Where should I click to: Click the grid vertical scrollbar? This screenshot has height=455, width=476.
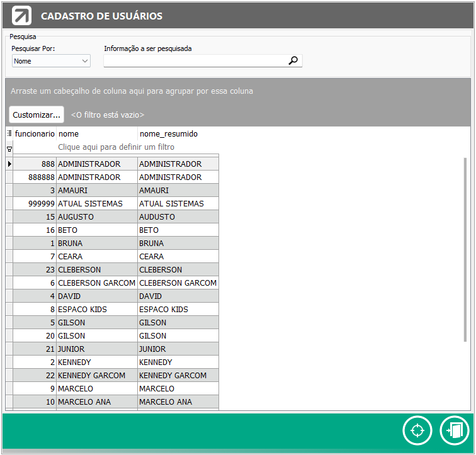(x=465, y=250)
